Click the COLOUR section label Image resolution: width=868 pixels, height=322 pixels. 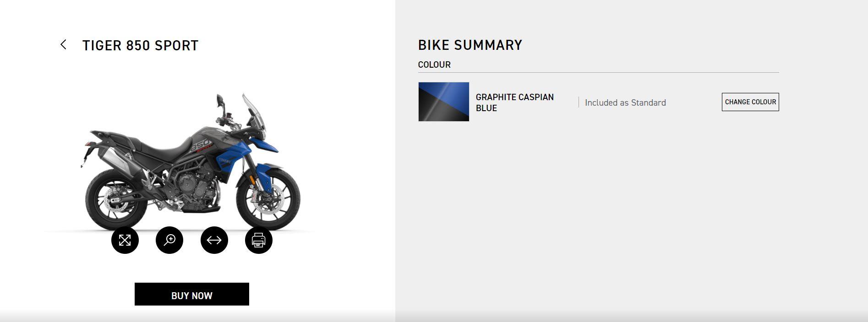point(434,64)
